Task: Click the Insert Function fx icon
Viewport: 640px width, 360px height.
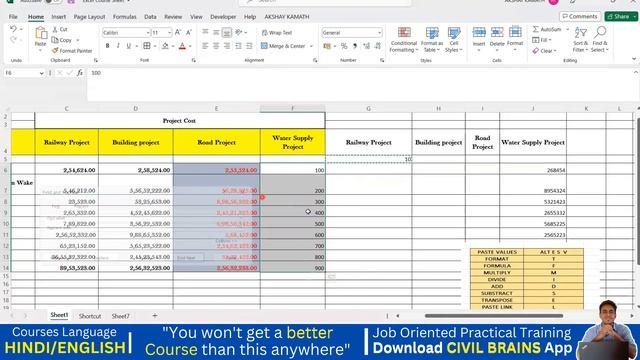Action: tap(80, 73)
